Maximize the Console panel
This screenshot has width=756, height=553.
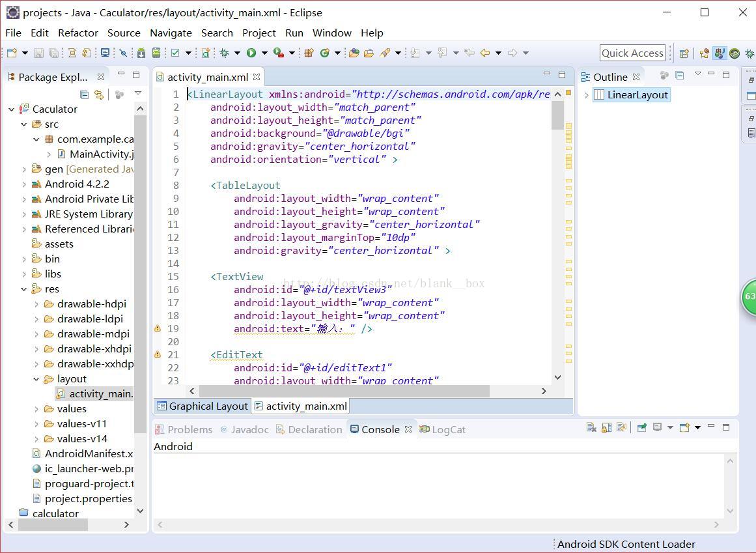(726, 427)
